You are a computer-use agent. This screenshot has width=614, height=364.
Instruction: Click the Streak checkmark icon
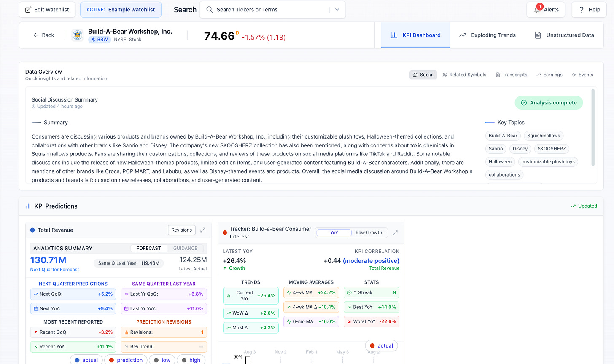click(349, 293)
